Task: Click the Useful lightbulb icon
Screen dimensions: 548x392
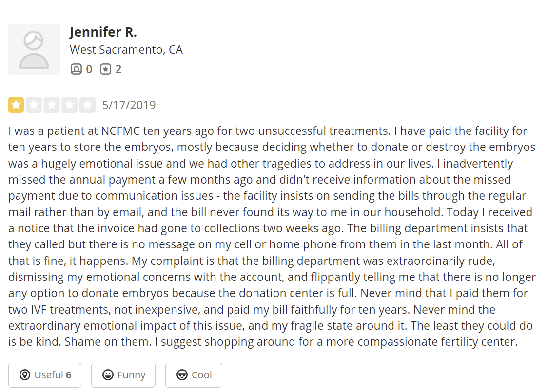Action: point(25,375)
